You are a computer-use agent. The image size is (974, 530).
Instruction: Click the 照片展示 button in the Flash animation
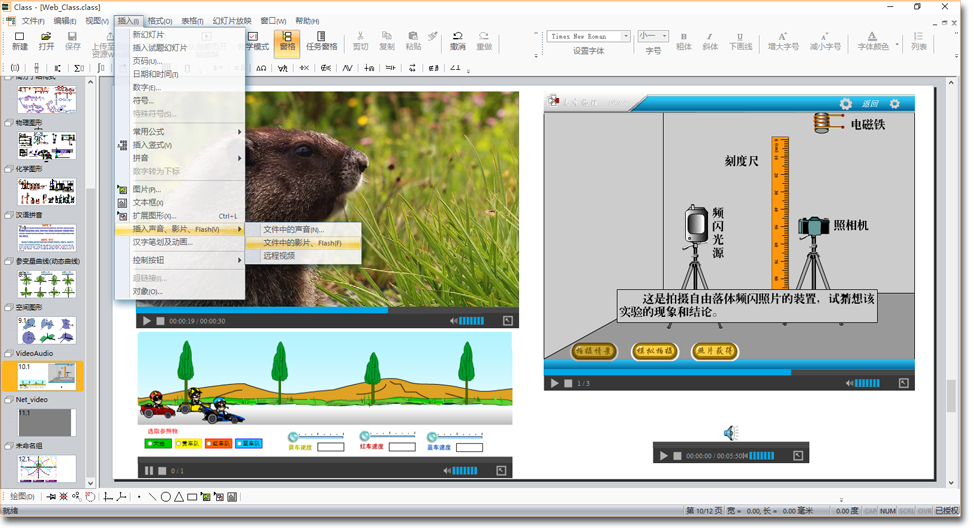714,351
